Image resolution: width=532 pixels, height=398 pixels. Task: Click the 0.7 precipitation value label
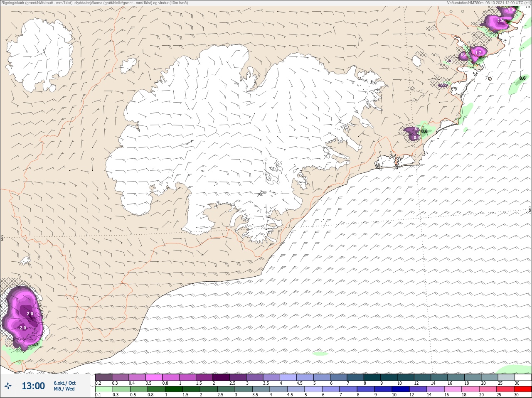point(35,344)
